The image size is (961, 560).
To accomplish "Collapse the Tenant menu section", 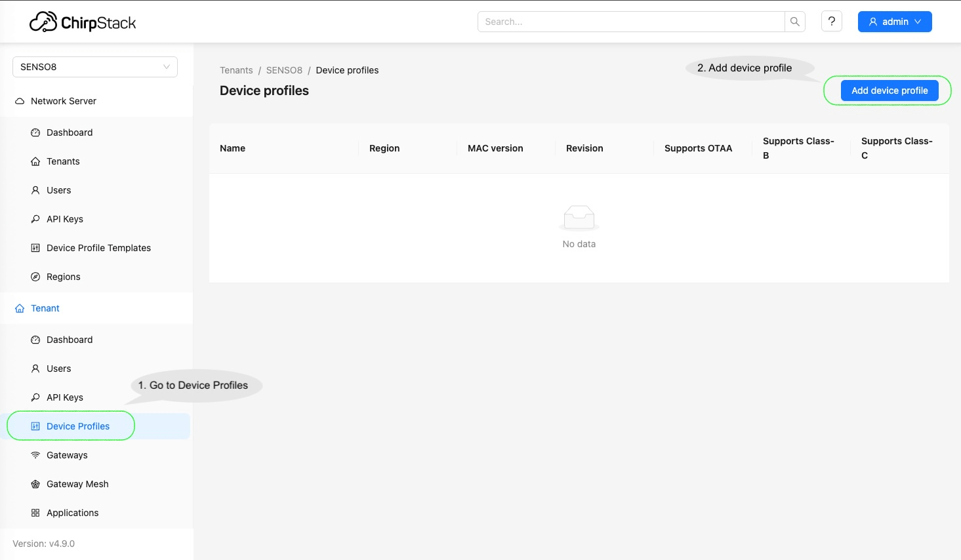I will [45, 308].
